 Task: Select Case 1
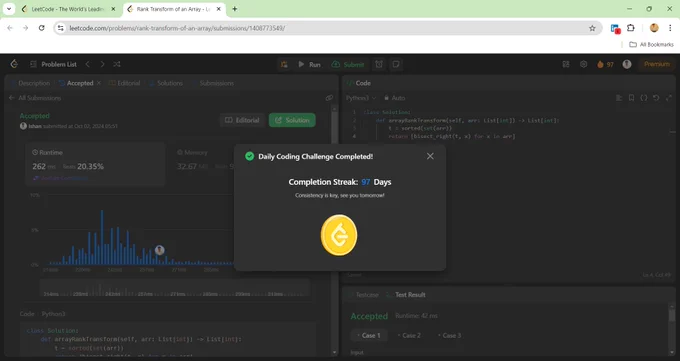[x=369, y=335]
